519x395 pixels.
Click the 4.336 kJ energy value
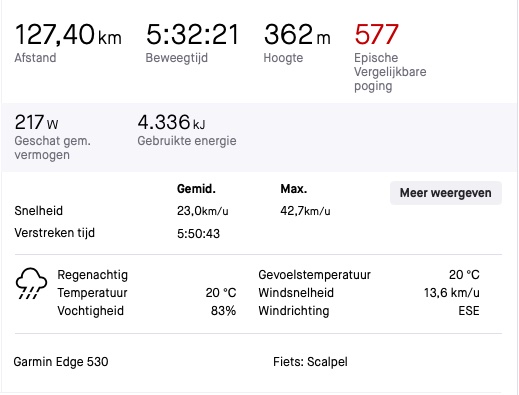click(x=171, y=122)
